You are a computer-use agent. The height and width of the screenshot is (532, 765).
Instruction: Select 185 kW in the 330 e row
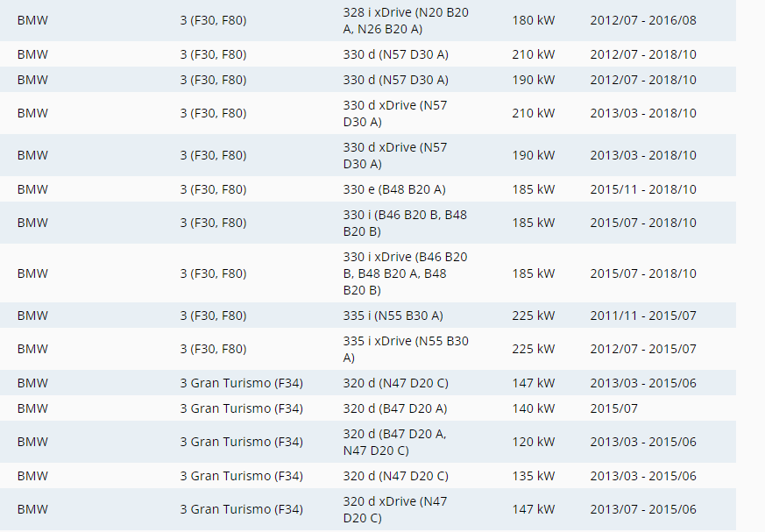click(x=534, y=189)
